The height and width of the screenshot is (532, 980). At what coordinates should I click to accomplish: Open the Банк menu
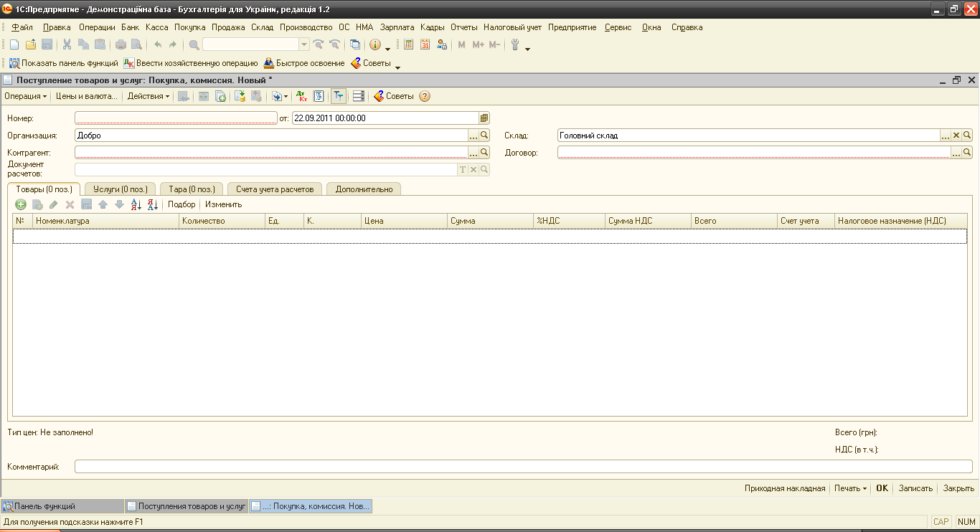click(x=131, y=27)
